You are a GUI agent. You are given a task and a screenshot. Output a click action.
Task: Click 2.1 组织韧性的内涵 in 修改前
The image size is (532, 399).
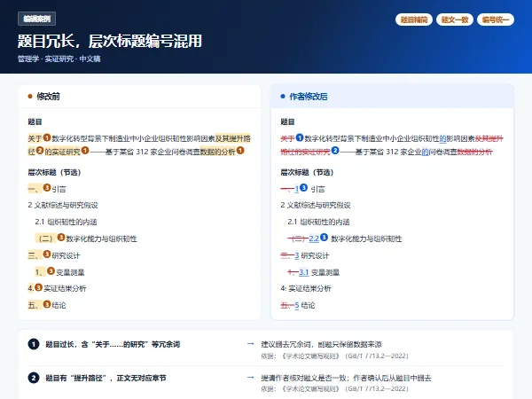(x=66, y=222)
